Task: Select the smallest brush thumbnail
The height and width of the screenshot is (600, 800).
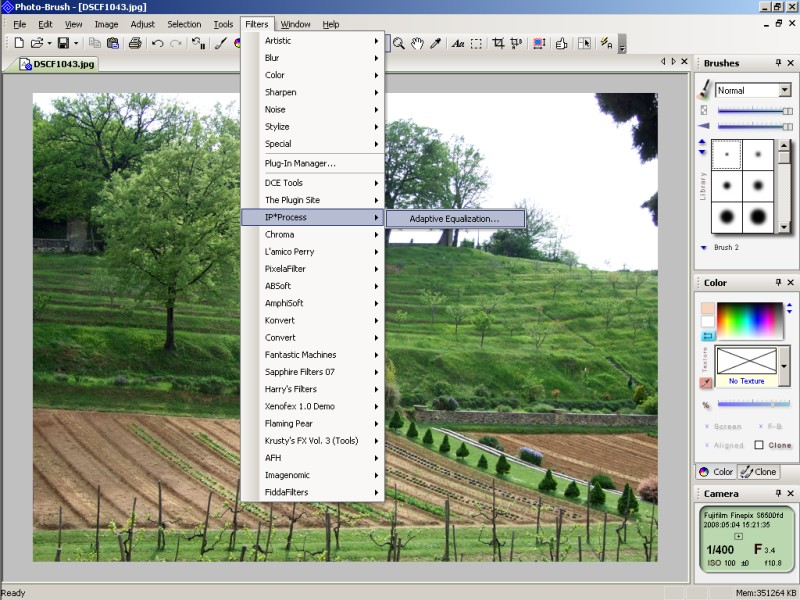Action: (726, 154)
